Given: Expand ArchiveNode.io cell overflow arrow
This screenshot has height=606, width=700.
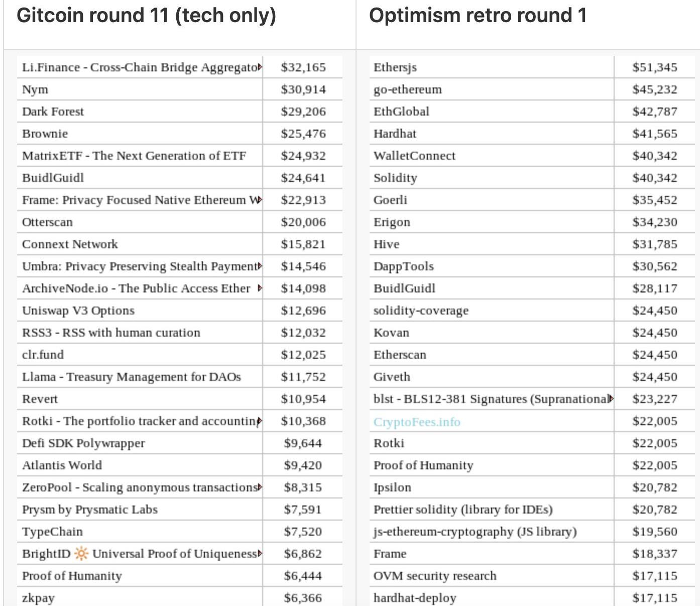Looking at the screenshot, I should tap(260, 288).
